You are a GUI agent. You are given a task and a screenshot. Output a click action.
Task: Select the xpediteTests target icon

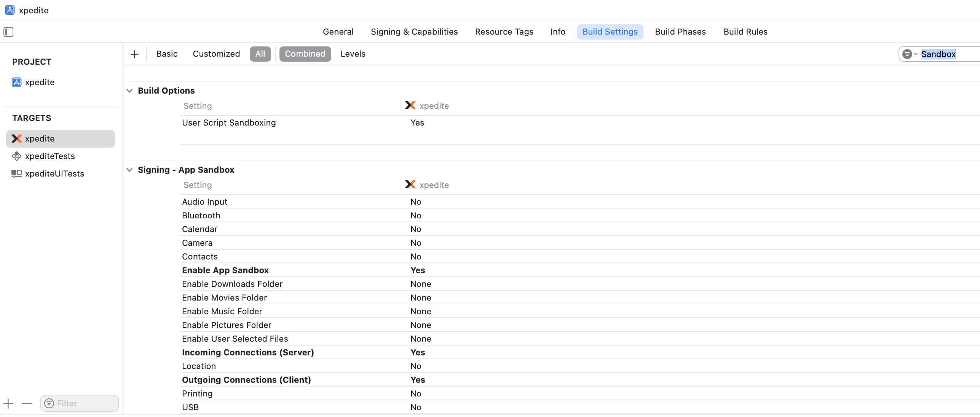[16, 156]
